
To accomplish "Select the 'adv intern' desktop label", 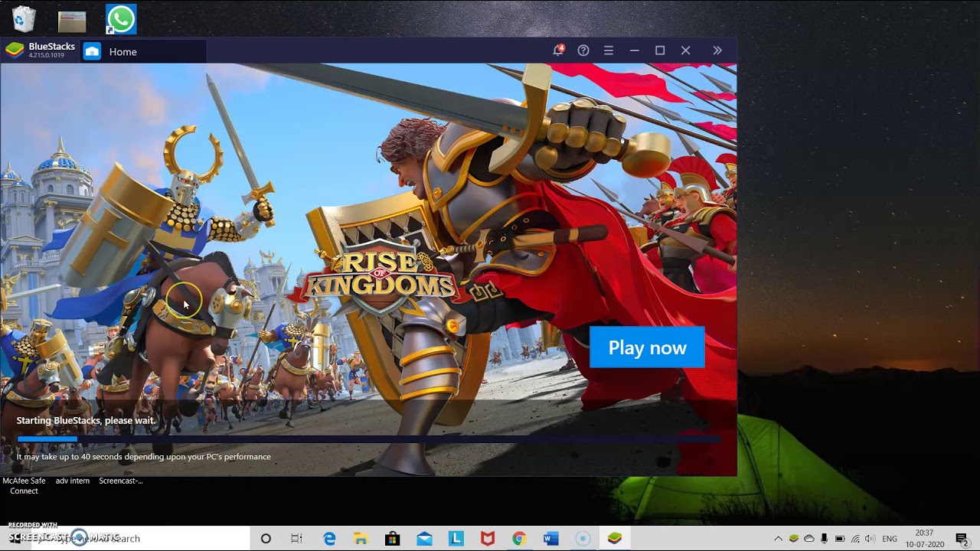I will coord(73,481).
